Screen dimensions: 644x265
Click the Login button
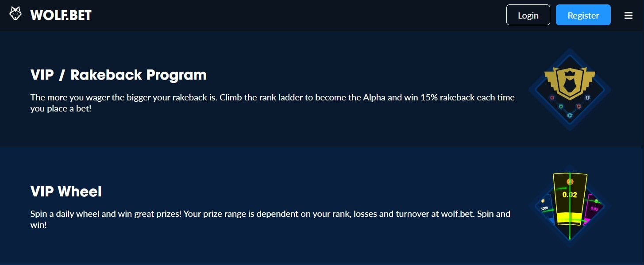click(528, 15)
